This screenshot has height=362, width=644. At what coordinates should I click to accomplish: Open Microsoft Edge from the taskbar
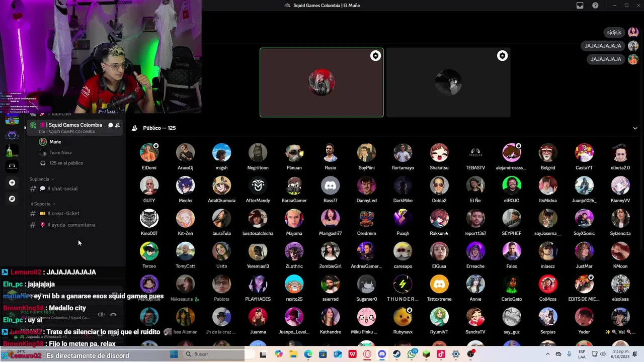(x=308, y=354)
